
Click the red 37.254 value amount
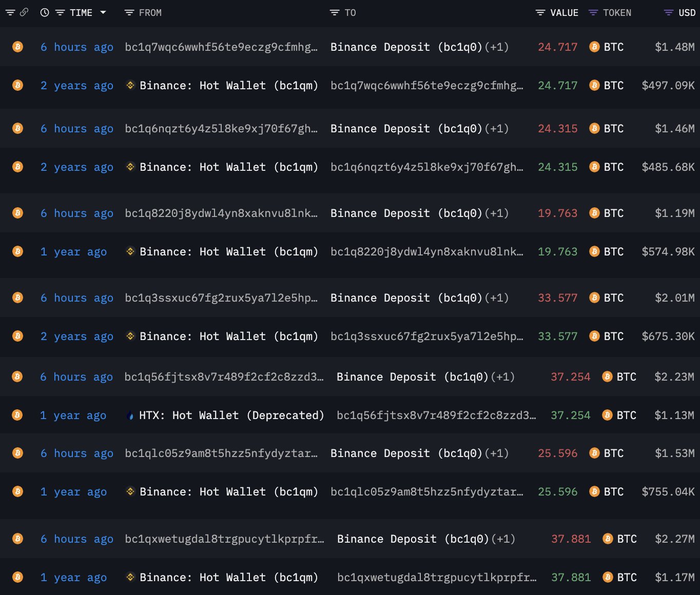click(x=571, y=376)
